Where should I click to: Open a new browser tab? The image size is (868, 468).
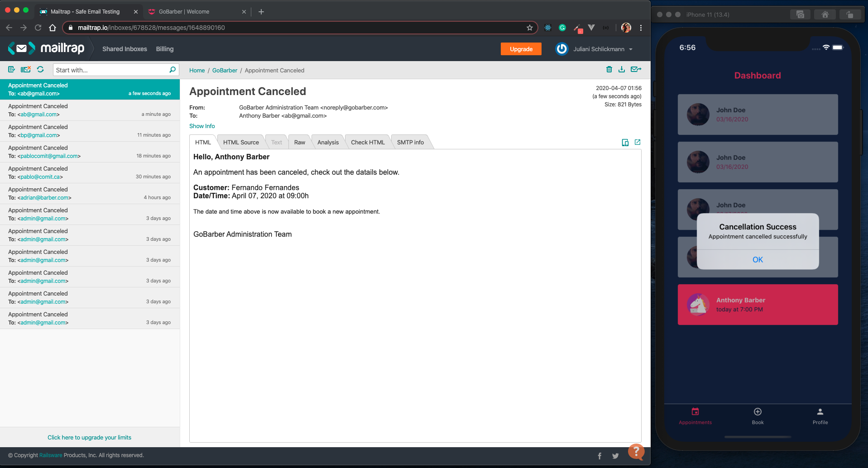point(261,12)
